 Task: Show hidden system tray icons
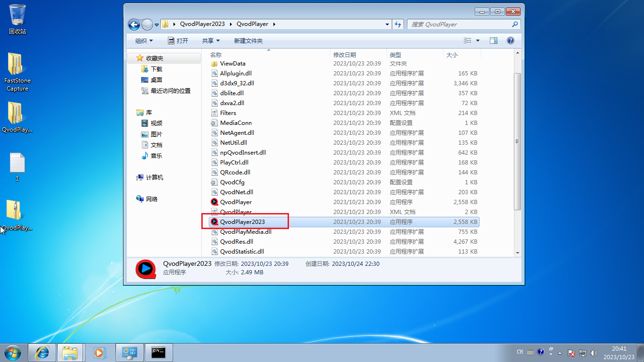pos(560,352)
